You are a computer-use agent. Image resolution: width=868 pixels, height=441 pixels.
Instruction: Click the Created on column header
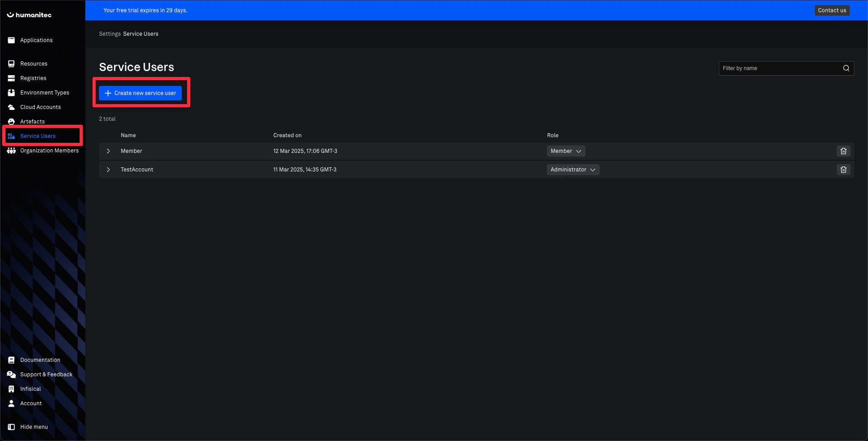coord(288,135)
